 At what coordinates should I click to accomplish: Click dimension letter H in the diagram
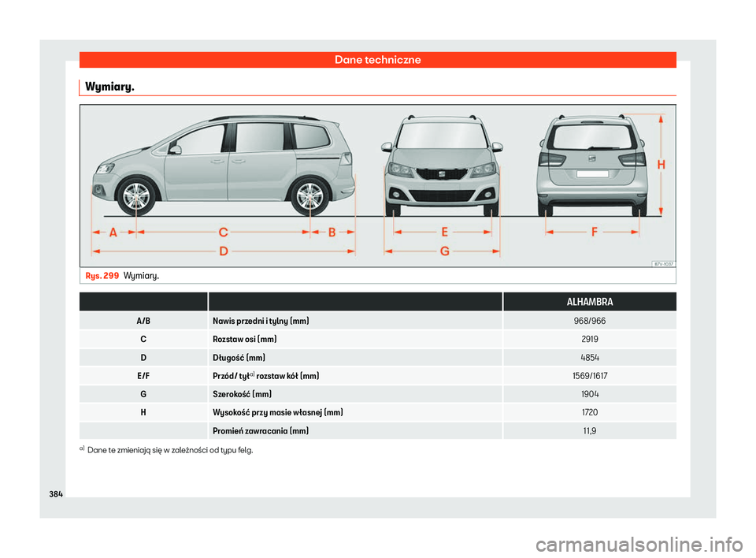(661, 165)
